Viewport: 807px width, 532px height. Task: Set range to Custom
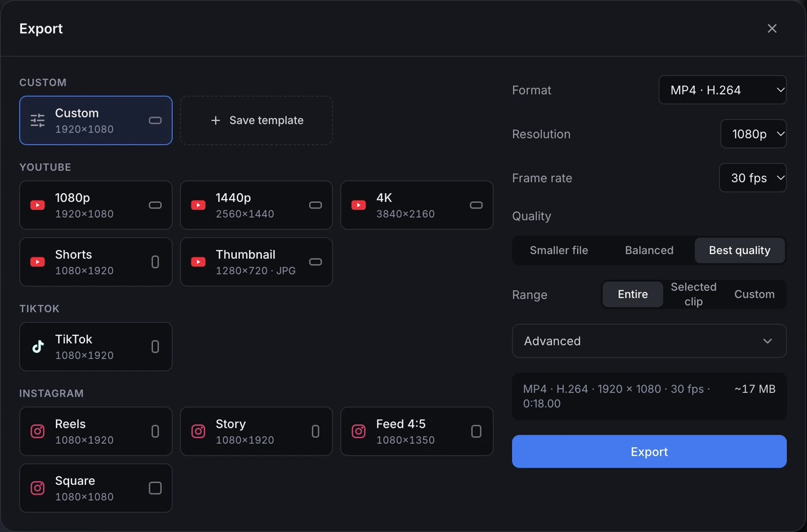[x=754, y=294]
